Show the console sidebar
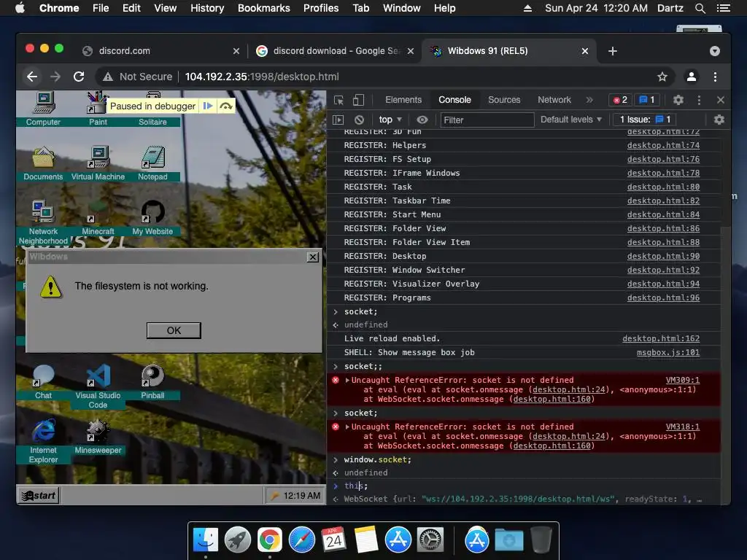Screen dimensions: 747x560 [338, 120]
